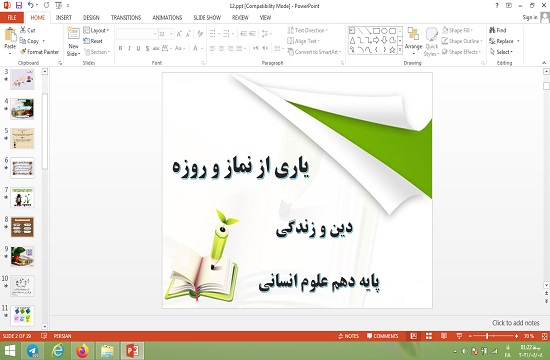Click the zoom slider in the status bar
Viewport: 550px width, 360px height.
pyautogui.click(x=487, y=336)
